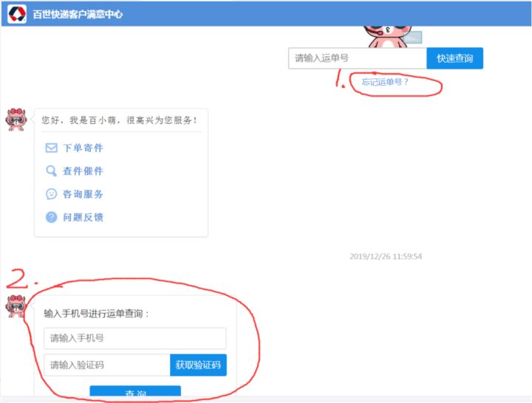Click the Best Express logo in header
This screenshot has height=403, width=532.
tap(17, 14)
